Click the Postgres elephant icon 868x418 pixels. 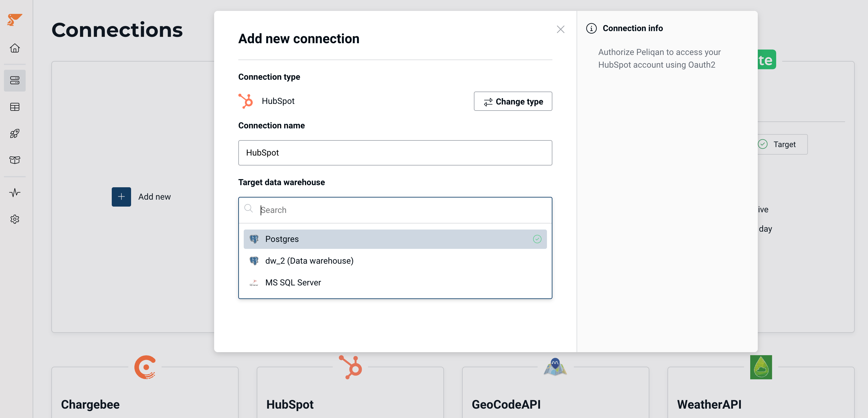click(254, 239)
